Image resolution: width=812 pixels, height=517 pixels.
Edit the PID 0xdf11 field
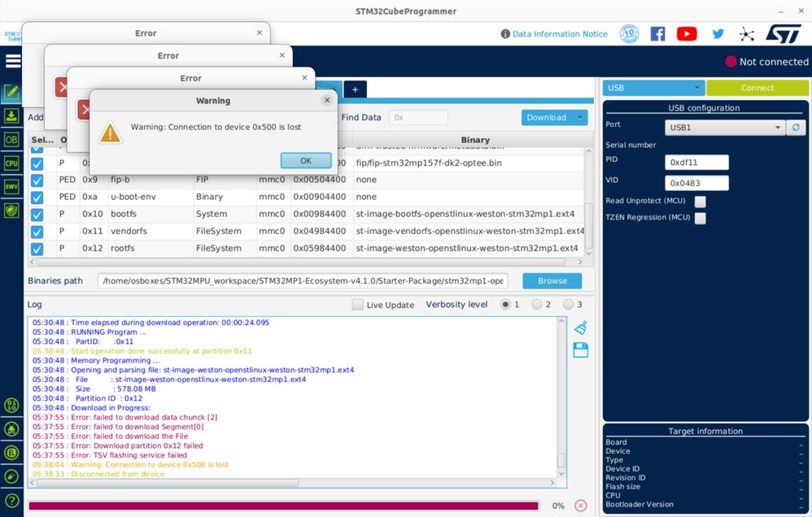point(696,162)
